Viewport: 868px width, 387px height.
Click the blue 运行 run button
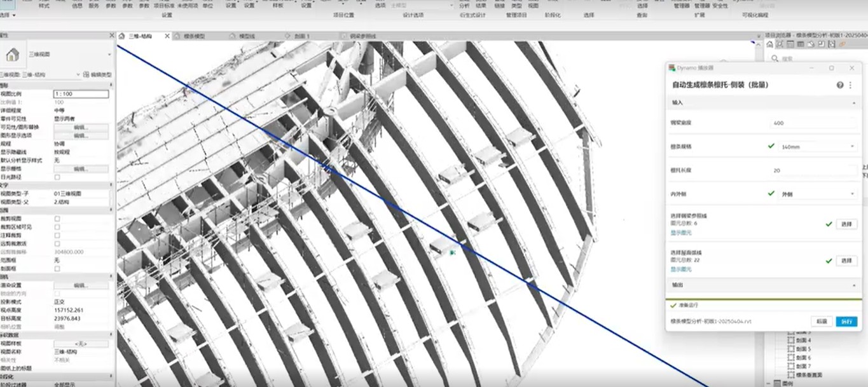[x=846, y=322]
